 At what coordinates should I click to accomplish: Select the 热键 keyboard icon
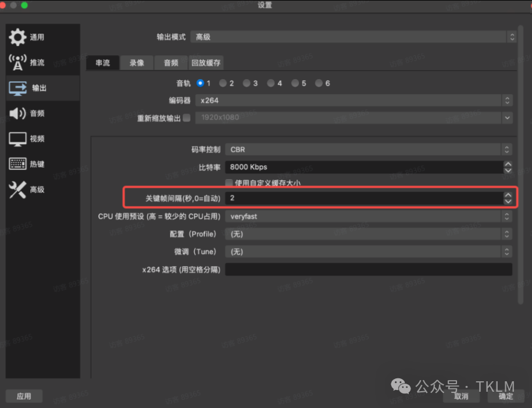[x=19, y=164]
